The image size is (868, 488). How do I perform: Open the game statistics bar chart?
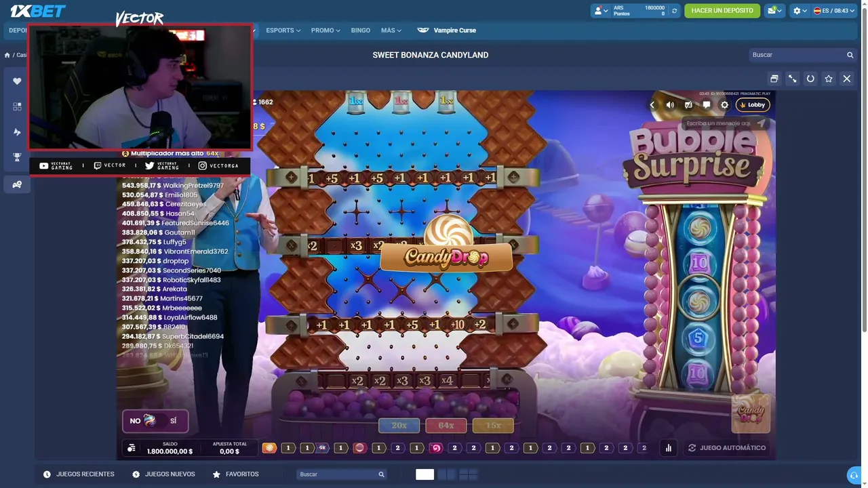pyautogui.click(x=669, y=448)
